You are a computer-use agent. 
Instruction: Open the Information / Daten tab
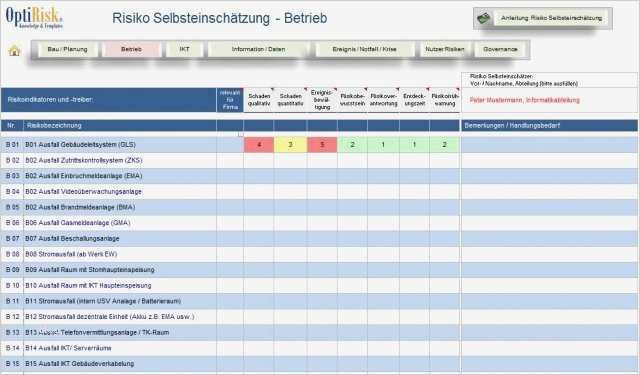258,49
